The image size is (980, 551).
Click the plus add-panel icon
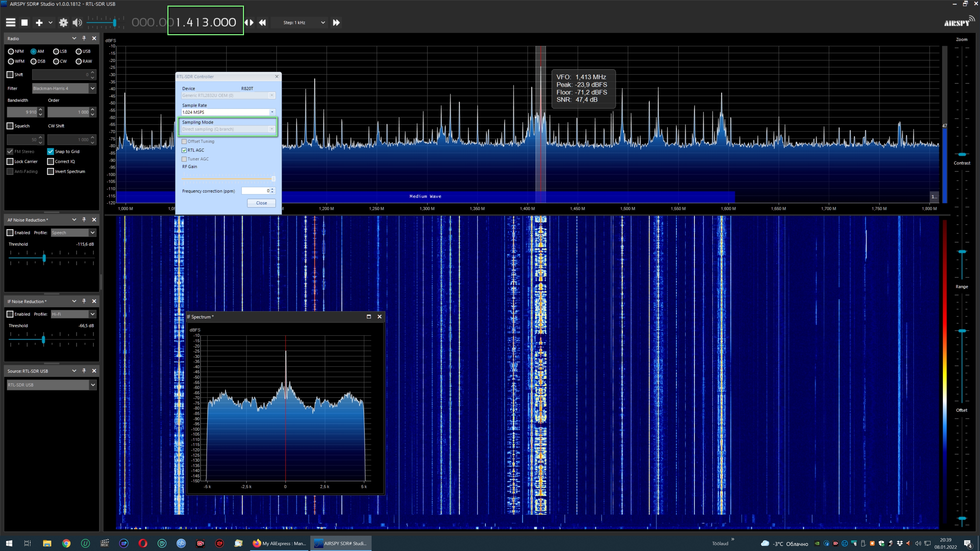tap(39, 22)
